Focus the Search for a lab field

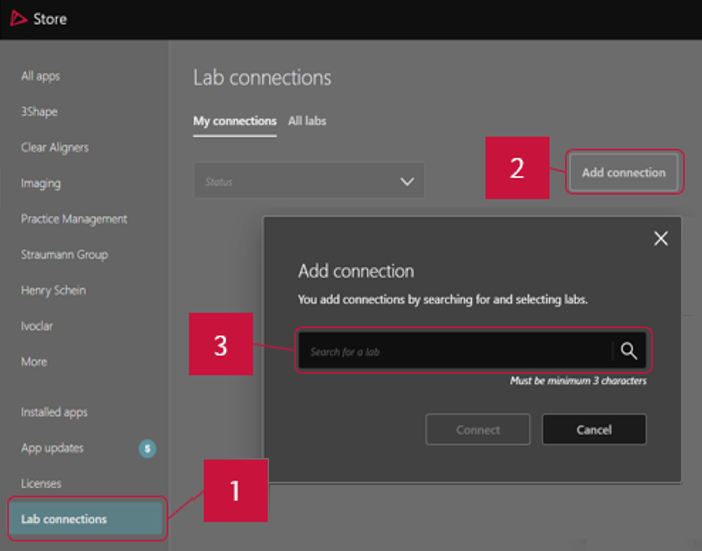click(455, 351)
